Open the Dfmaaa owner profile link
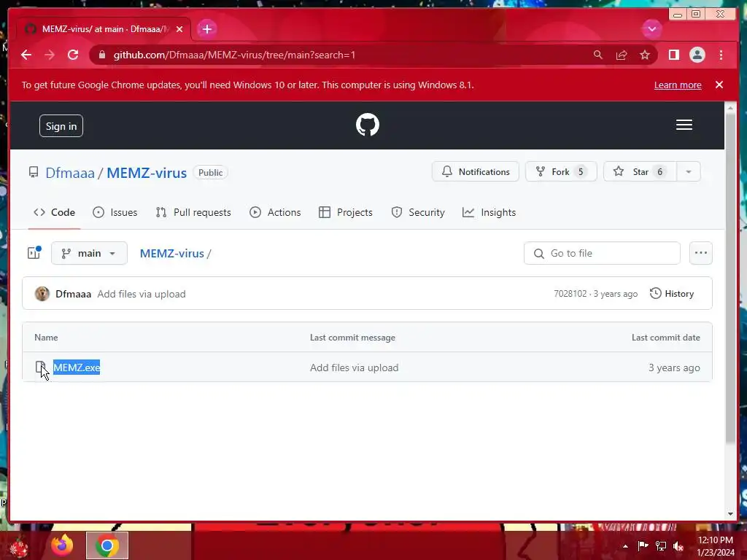Image resolution: width=747 pixels, height=560 pixels. [x=70, y=173]
